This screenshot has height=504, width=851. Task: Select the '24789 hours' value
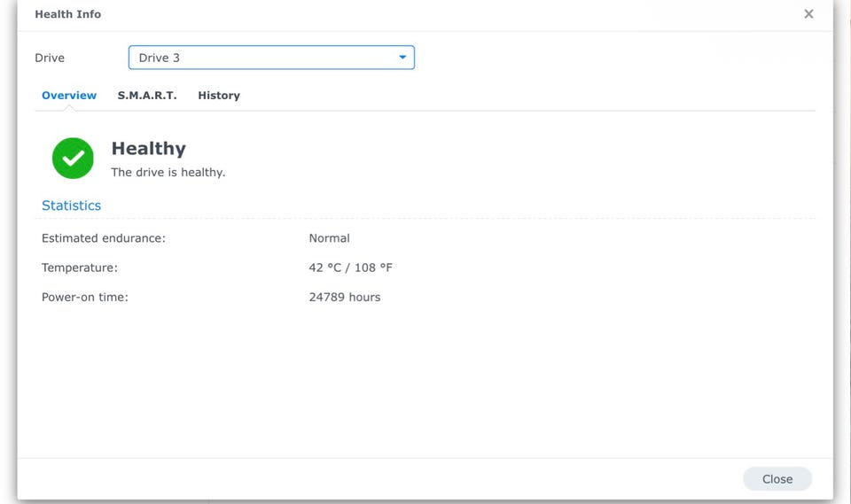pos(345,298)
